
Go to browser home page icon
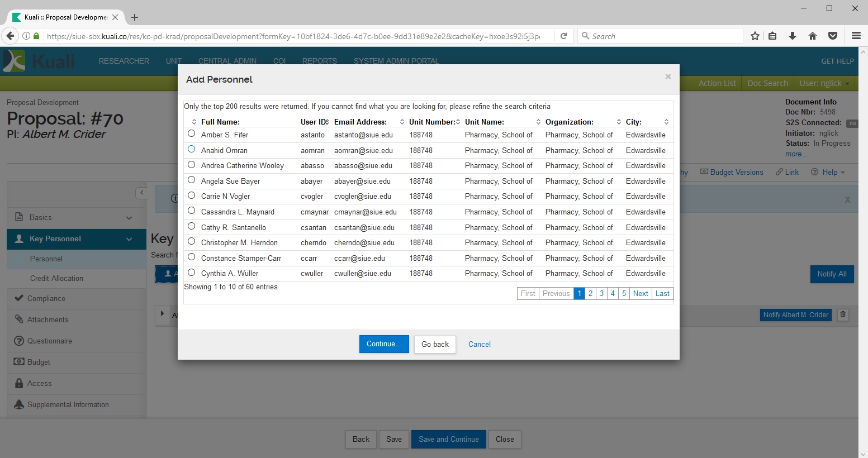click(x=813, y=36)
